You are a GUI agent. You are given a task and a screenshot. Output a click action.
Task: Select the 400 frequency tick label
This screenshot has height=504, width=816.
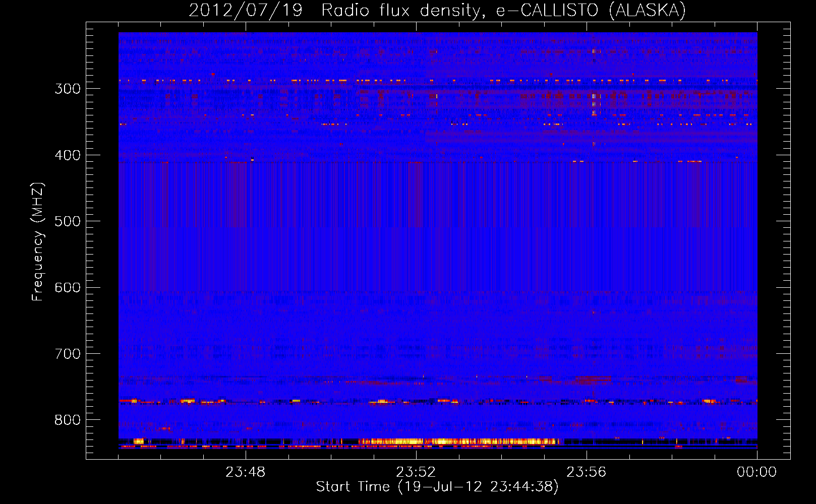68,155
